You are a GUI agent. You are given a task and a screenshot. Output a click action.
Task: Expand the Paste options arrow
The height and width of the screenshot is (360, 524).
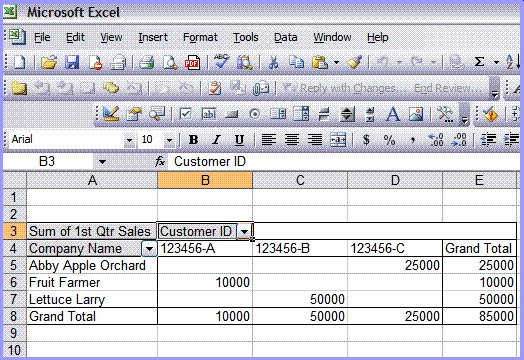click(336, 62)
